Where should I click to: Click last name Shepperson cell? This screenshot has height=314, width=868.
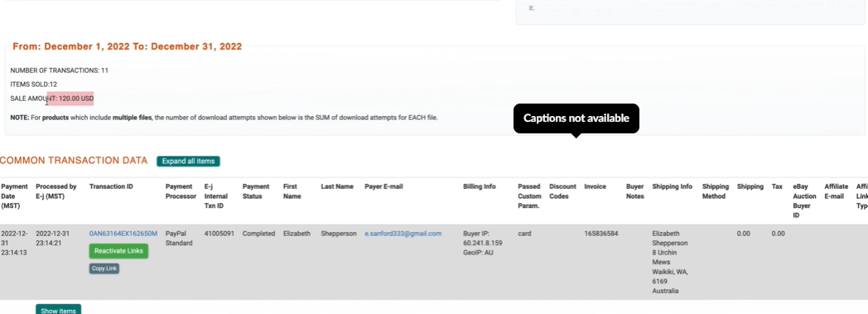pyautogui.click(x=339, y=234)
